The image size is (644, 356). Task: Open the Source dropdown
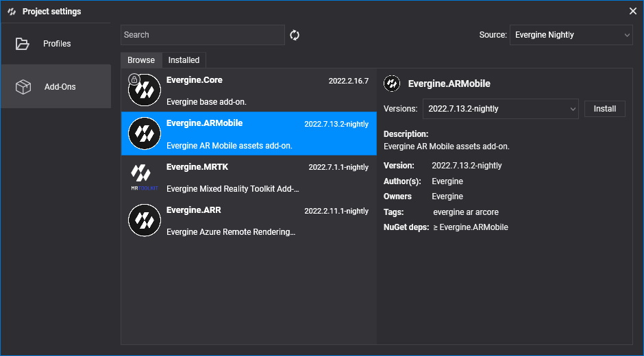[571, 35]
